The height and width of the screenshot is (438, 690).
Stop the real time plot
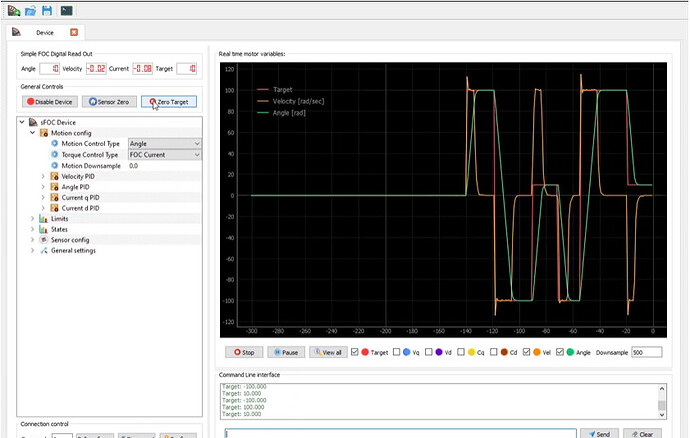(x=244, y=352)
